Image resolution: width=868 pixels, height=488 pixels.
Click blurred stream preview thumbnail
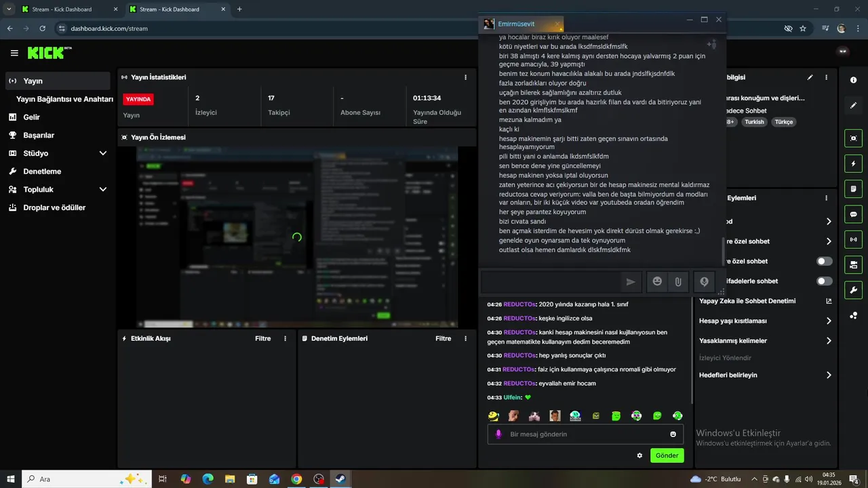point(296,237)
